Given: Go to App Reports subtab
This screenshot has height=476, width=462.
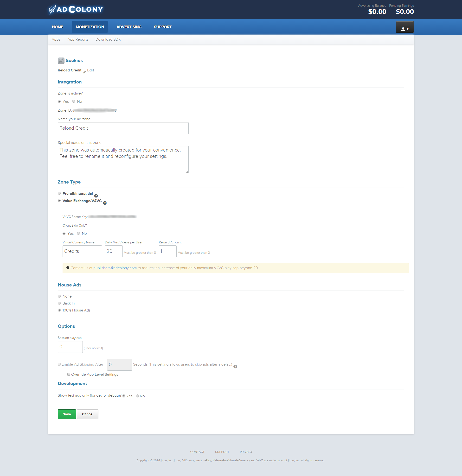Looking at the screenshot, I should pyautogui.click(x=78, y=39).
